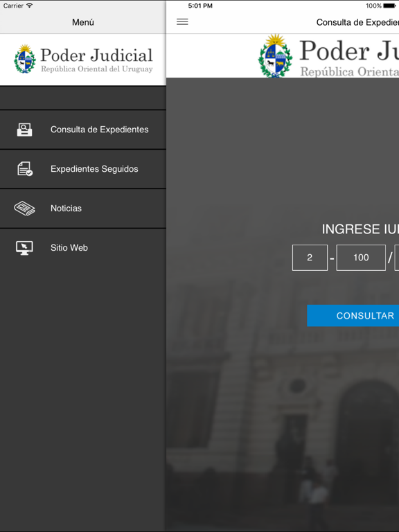
Task: Focus the IUE field containing 2
Action: [310, 258]
